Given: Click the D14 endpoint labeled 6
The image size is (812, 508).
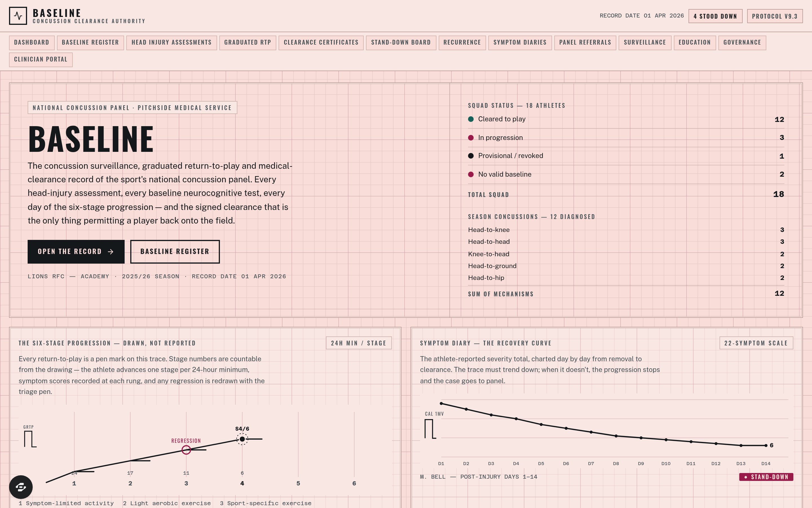Looking at the screenshot, I should click(766, 445).
